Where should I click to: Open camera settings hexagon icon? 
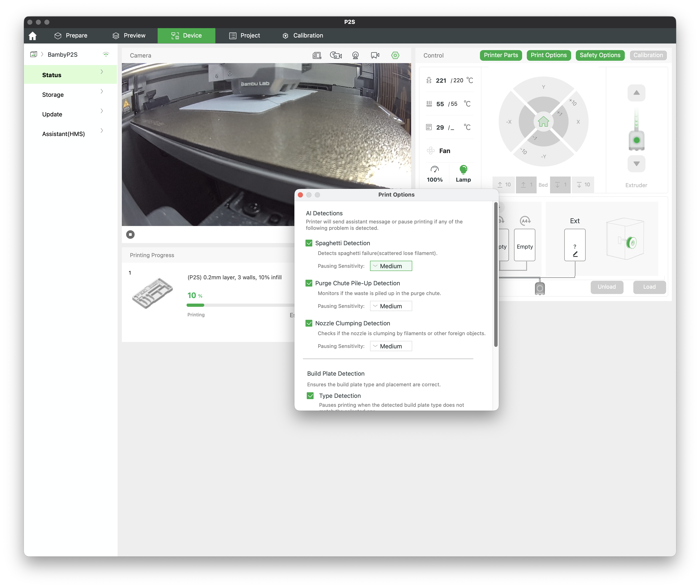(395, 55)
